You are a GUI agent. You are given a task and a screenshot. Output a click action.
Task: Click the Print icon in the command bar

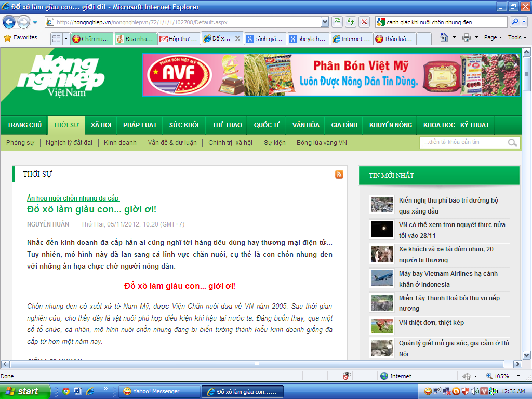[x=466, y=38]
